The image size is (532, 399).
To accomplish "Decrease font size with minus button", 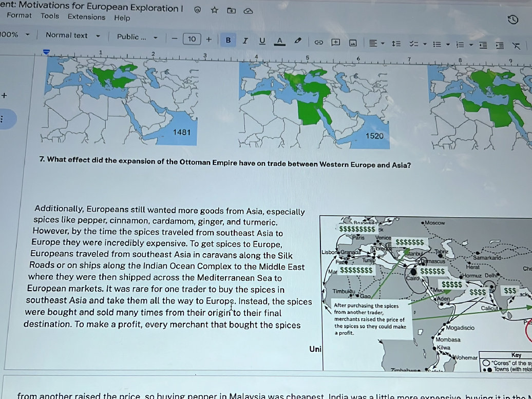I will (175, 39).
